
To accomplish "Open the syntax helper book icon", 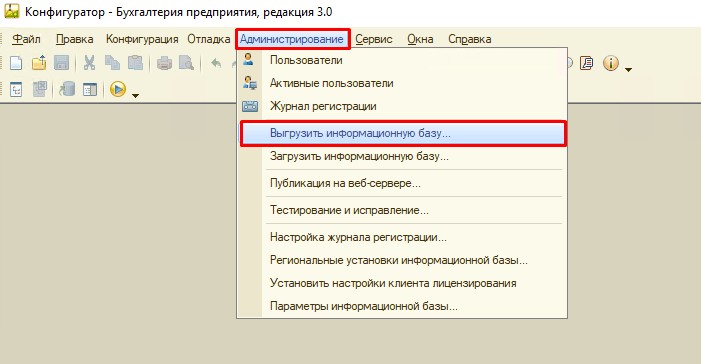I will 587,63.
